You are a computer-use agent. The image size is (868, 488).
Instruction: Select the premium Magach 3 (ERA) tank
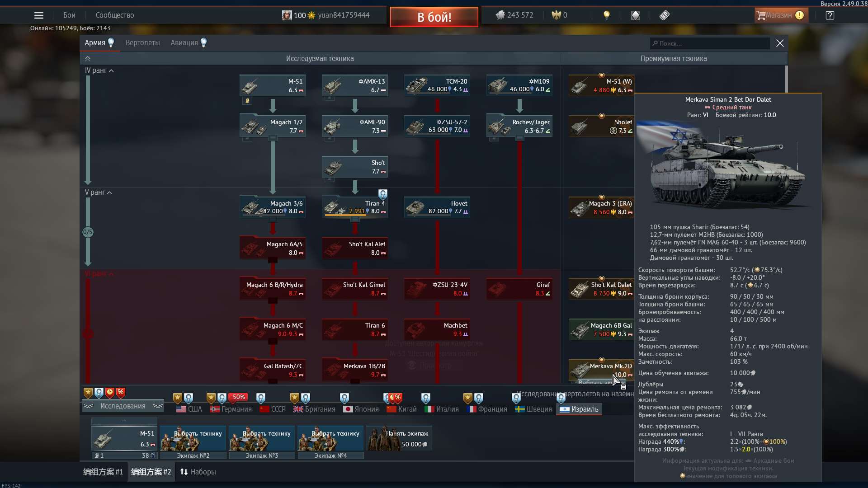tap(601, 208)
